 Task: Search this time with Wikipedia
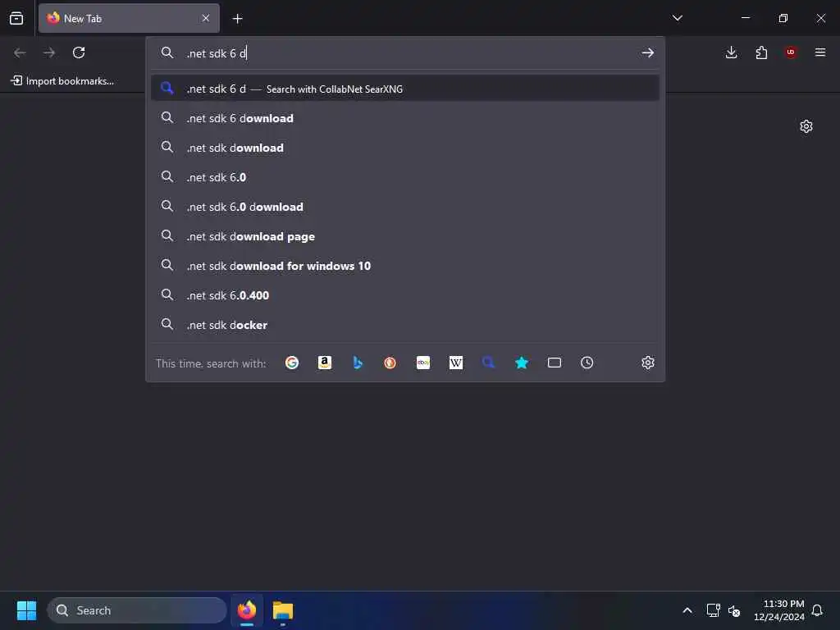[456, 363]
